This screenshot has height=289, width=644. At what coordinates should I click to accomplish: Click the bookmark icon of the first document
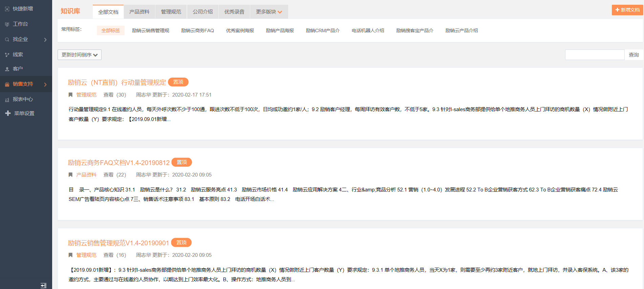(x=70, y=95)
